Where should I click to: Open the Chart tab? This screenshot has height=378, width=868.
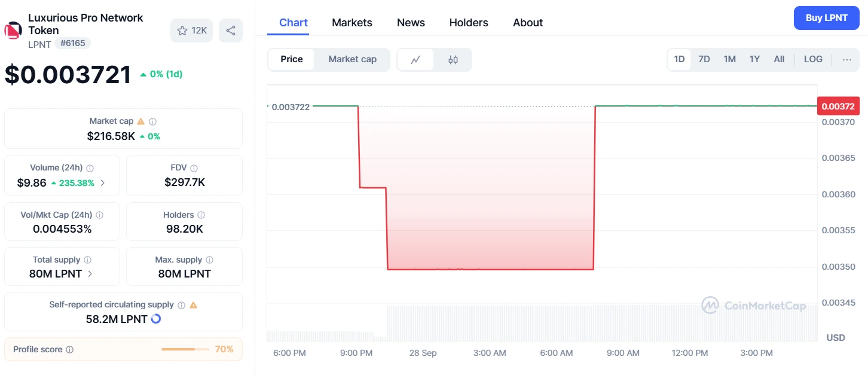pos(294,23)
